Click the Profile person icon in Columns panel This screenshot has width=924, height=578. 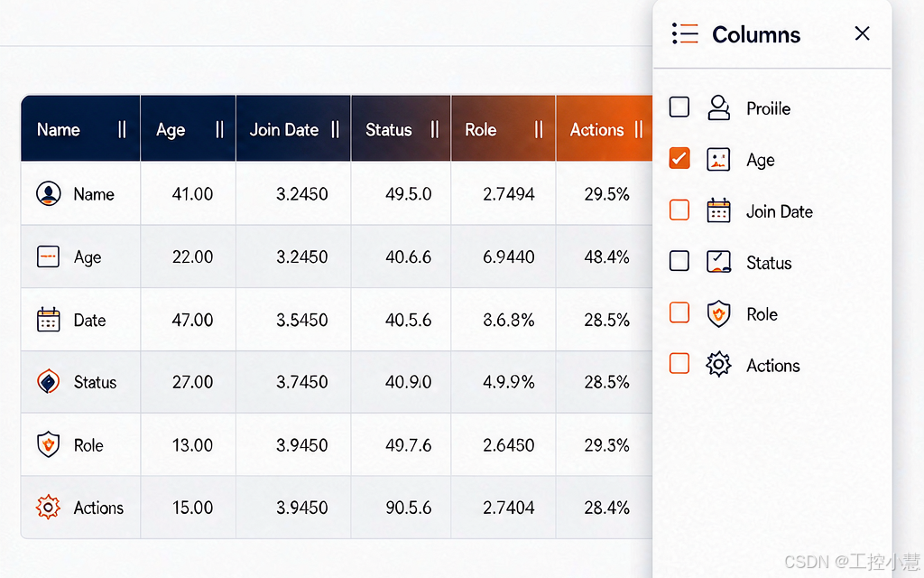[718, 107]
